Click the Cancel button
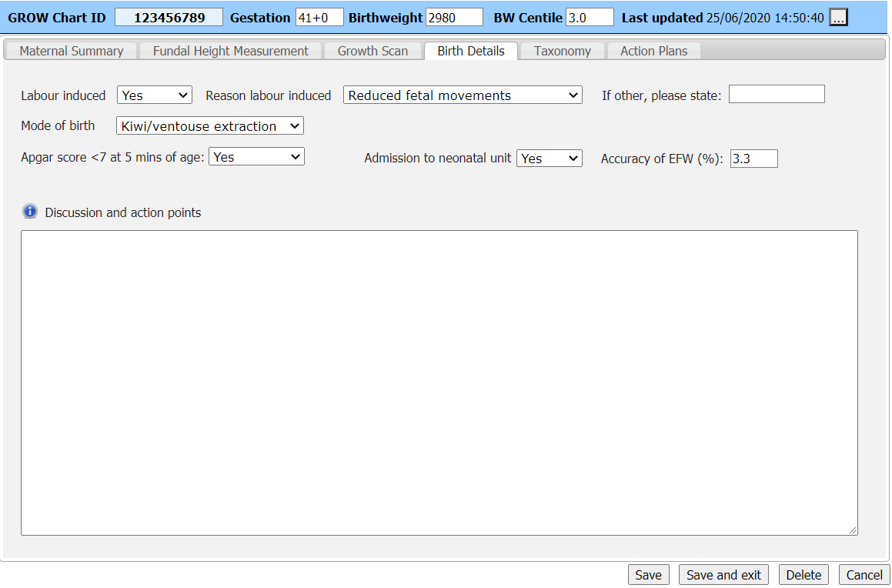The height and width of the screenshot is (588, 892). click(x=864, y=574)
